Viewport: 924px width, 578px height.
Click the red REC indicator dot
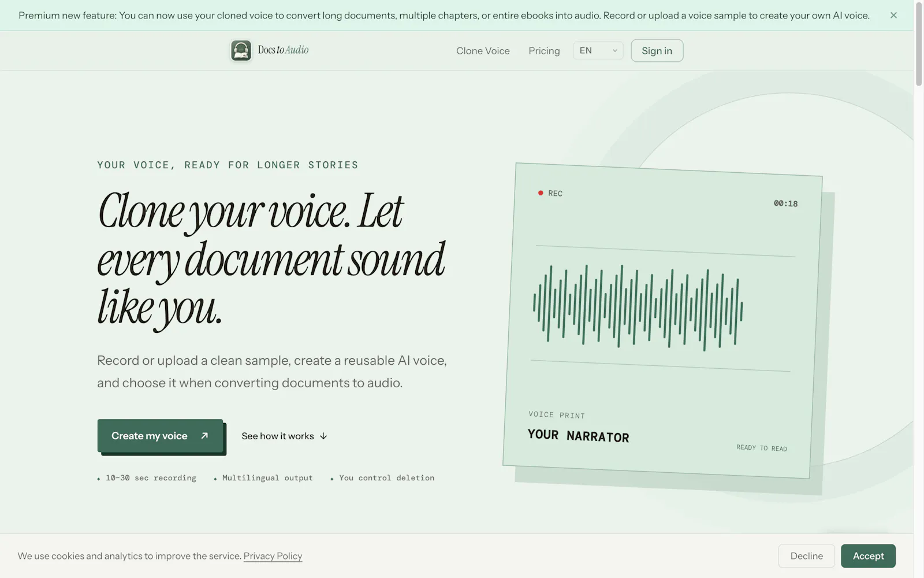(x=541, y=193)
